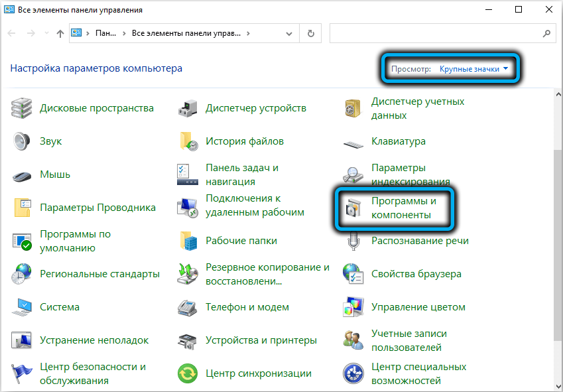Open the 'Диспетчер учетных данных' link

click(418, 108)
